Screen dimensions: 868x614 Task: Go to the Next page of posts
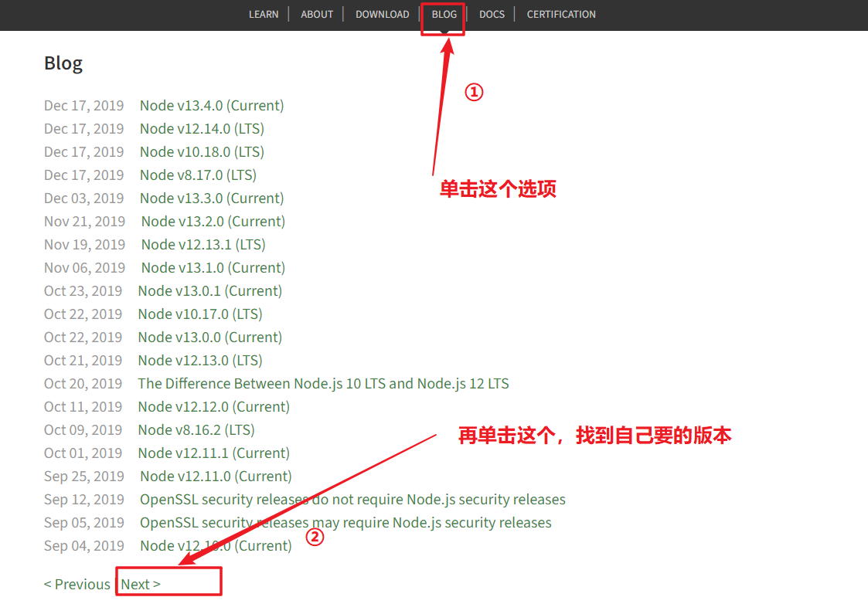[141, 585]
